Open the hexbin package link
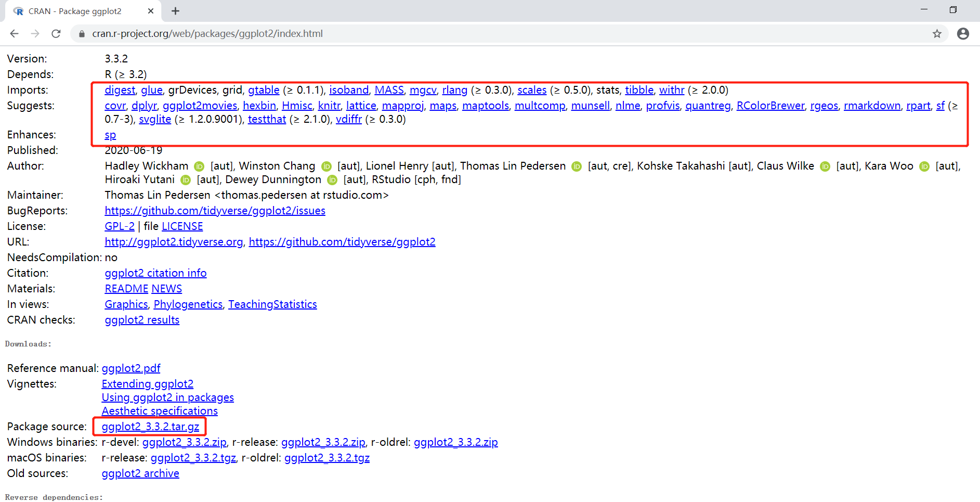 (x=259, y=106)
